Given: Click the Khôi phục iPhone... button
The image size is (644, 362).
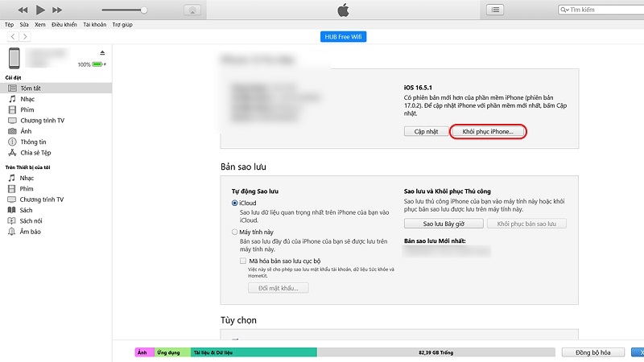Looking at the screenshot, I should coord(488,131).
